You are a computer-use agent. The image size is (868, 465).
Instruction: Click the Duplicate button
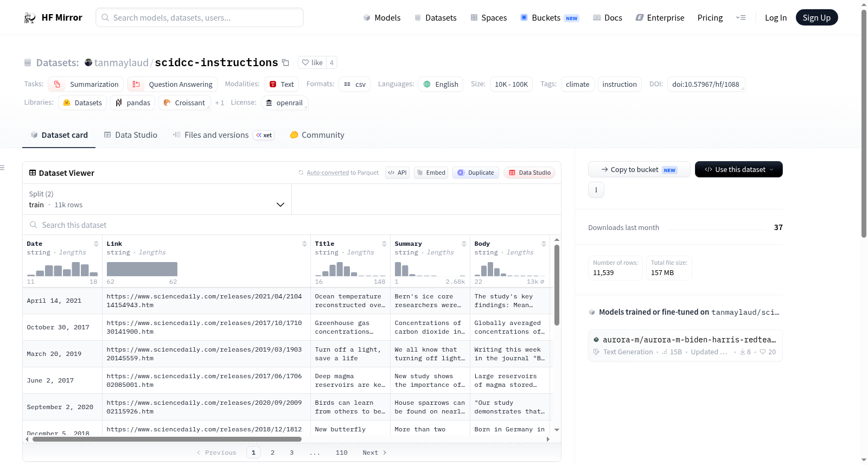[476, 173]
